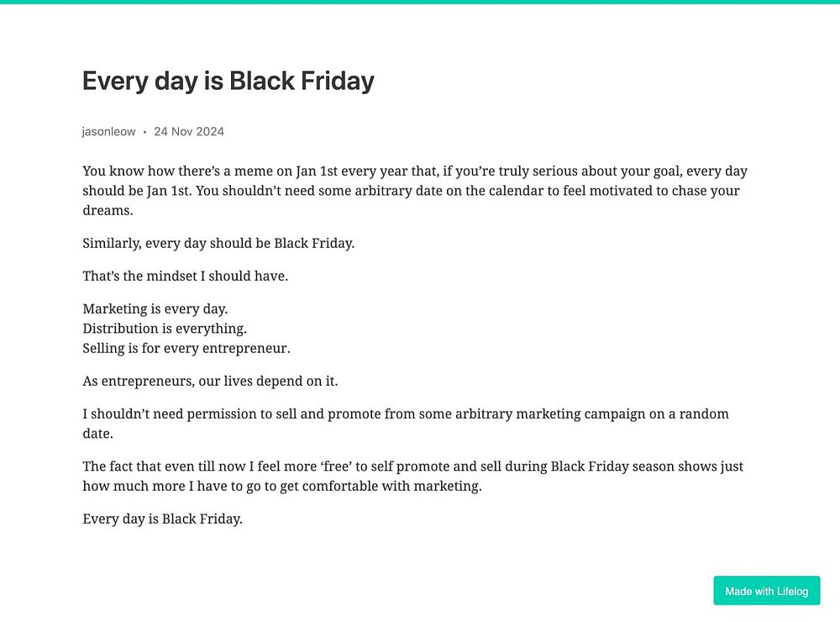This screenshot has width=840, height=622.
Task: Click 'As entrepreneurs, our lives depend on it.'
Action: click(x=210, y=381)
